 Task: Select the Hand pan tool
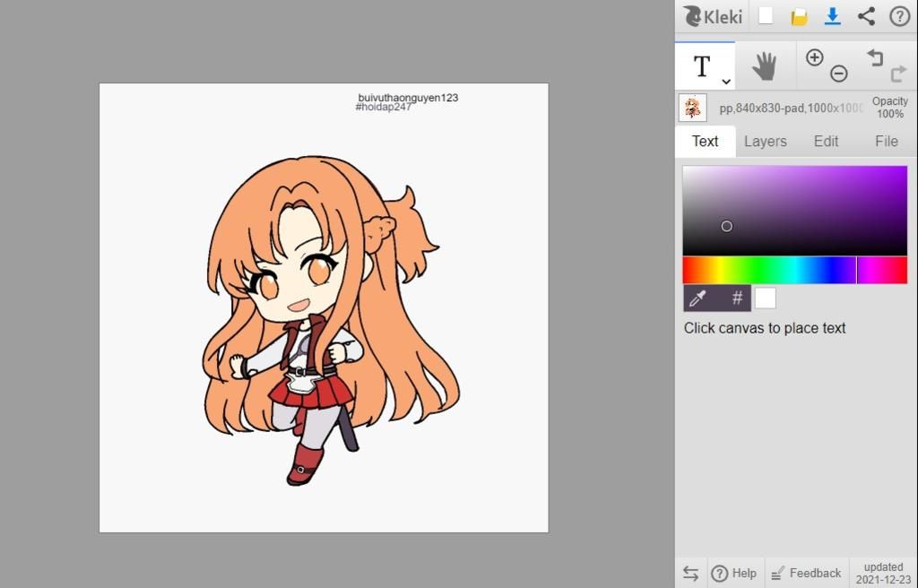pos(764,66)
